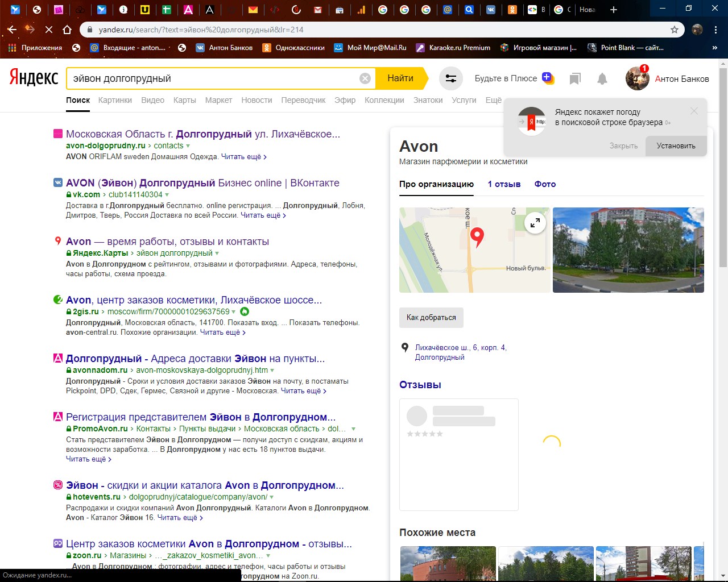This screenshot has width=728, height=582.
Task: Switch to the Картинки search tab
Action: tap(115, 100)
